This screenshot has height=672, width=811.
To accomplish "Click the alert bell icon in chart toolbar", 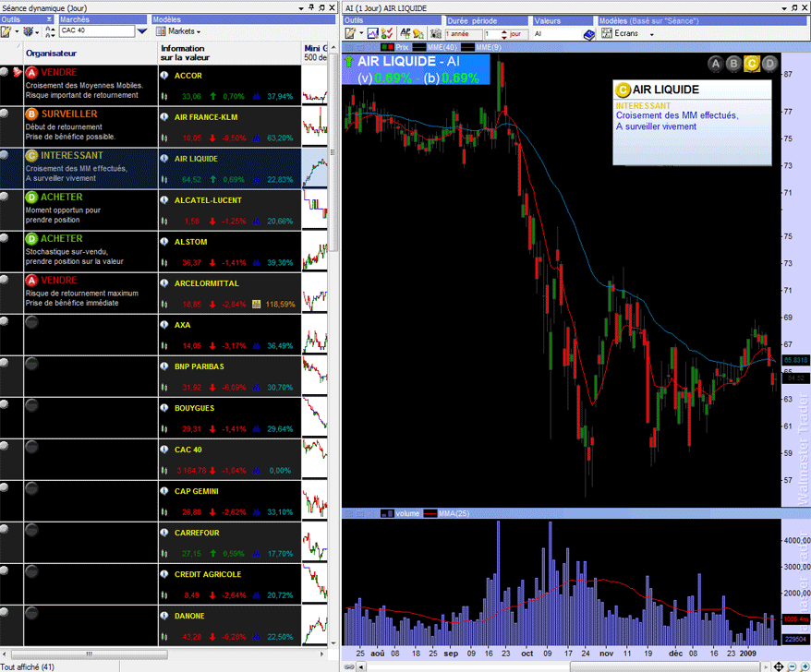I will (418, 34).
